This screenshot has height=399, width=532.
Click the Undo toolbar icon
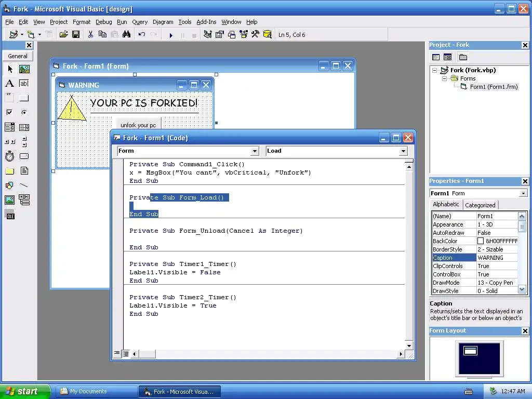pyautogui.click(x=142, y=35)
